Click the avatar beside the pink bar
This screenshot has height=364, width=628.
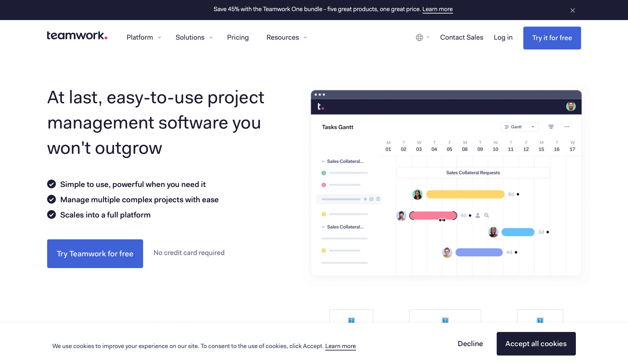(401, 216)
